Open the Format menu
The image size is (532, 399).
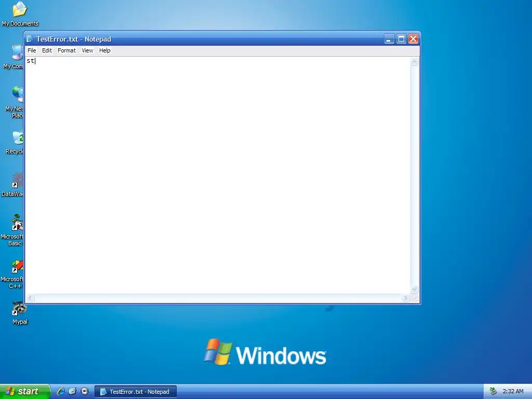(66, 50)
